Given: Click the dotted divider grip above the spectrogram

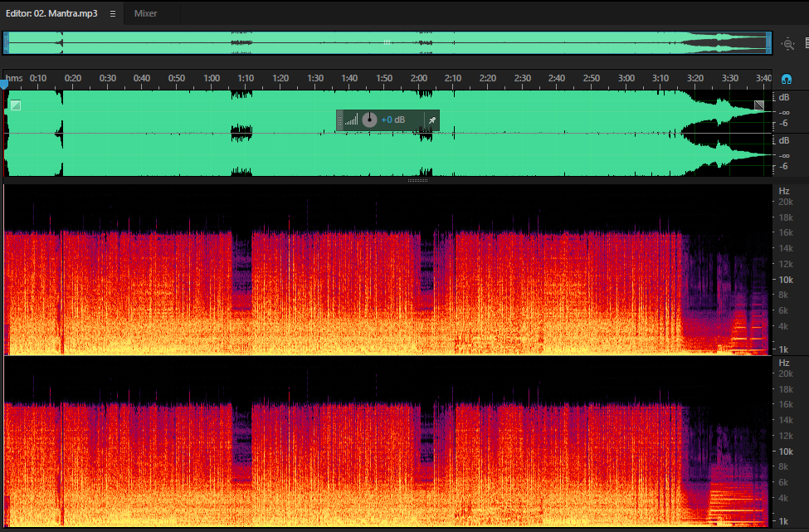Looking at the screenshot, I should point(417,181).
